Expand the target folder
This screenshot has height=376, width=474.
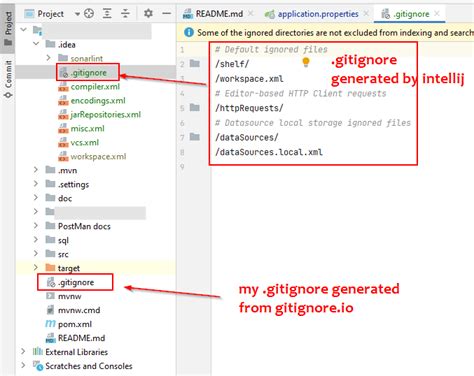pyautogui.click(x=36, y=268)
